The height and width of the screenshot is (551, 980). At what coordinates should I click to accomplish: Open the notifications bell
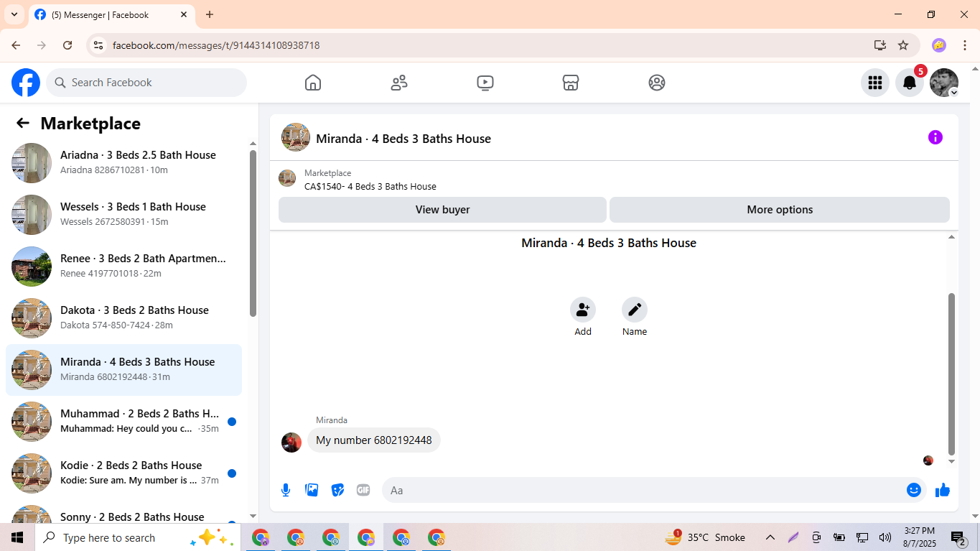910,83
